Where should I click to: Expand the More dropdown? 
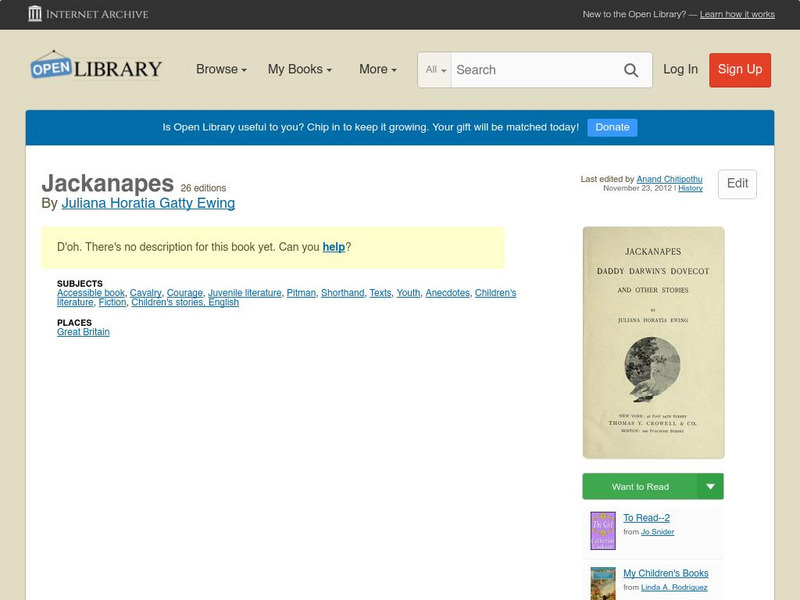(376, 70)
